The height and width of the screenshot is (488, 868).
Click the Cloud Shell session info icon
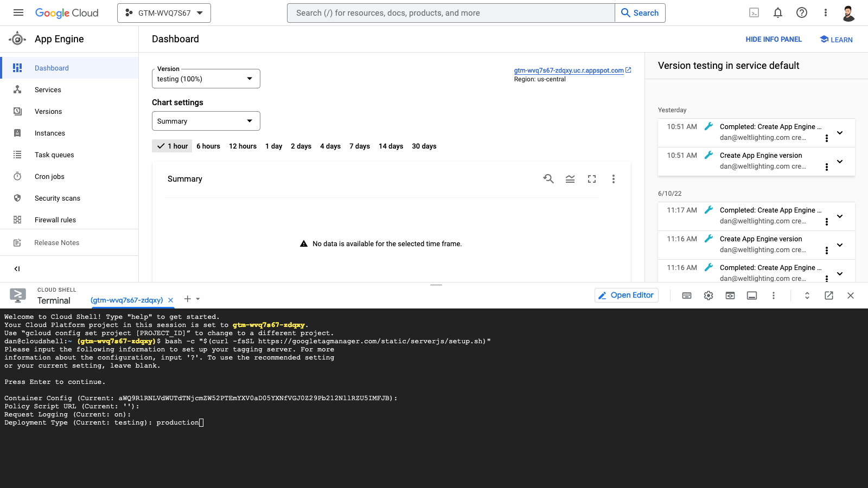[752, 296]
